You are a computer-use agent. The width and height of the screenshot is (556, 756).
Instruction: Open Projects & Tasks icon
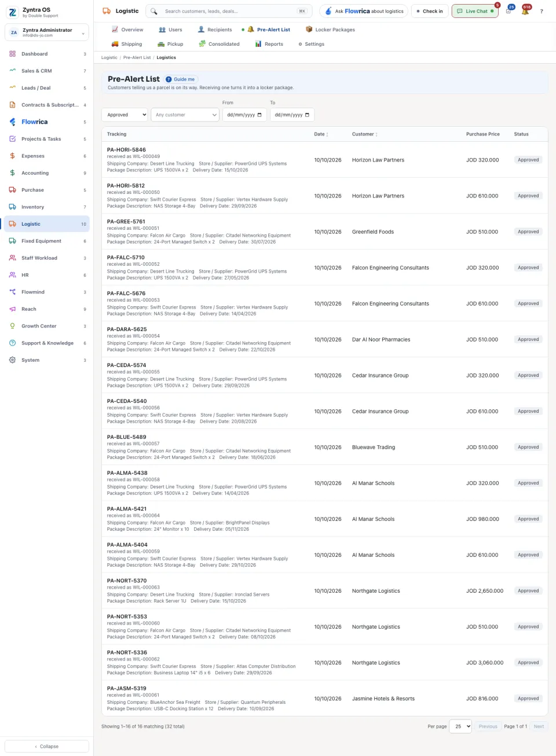[12, 139]
